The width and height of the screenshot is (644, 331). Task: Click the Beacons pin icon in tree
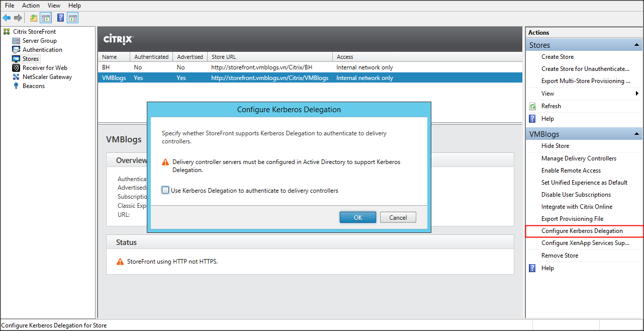(17, 86)
